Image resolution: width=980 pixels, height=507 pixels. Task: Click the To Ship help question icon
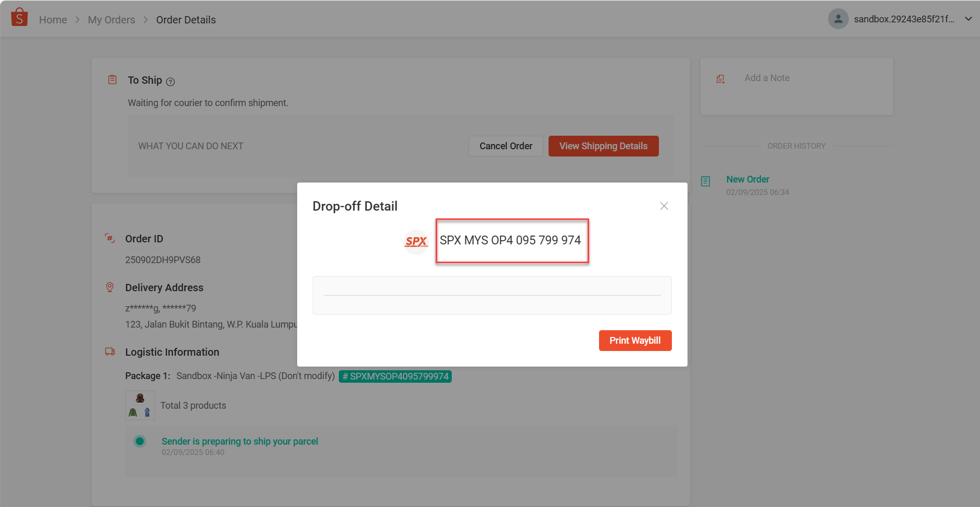click(x=170, y=82)
